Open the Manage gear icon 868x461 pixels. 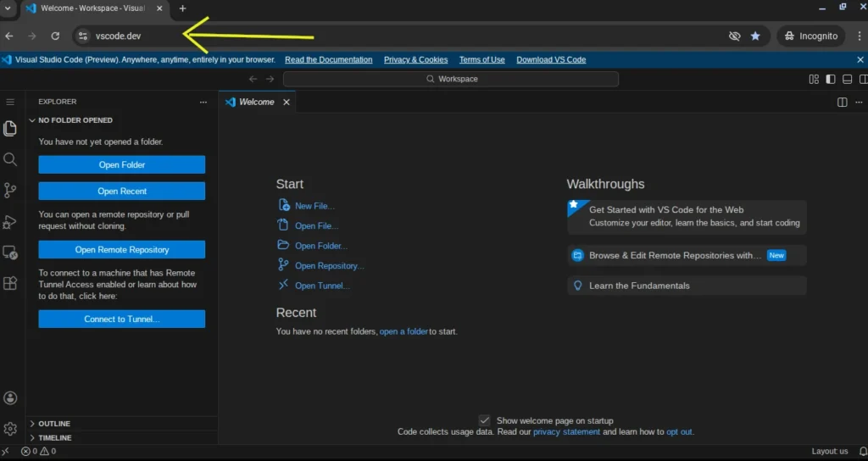pyautogui.click(x=10, y=429)
